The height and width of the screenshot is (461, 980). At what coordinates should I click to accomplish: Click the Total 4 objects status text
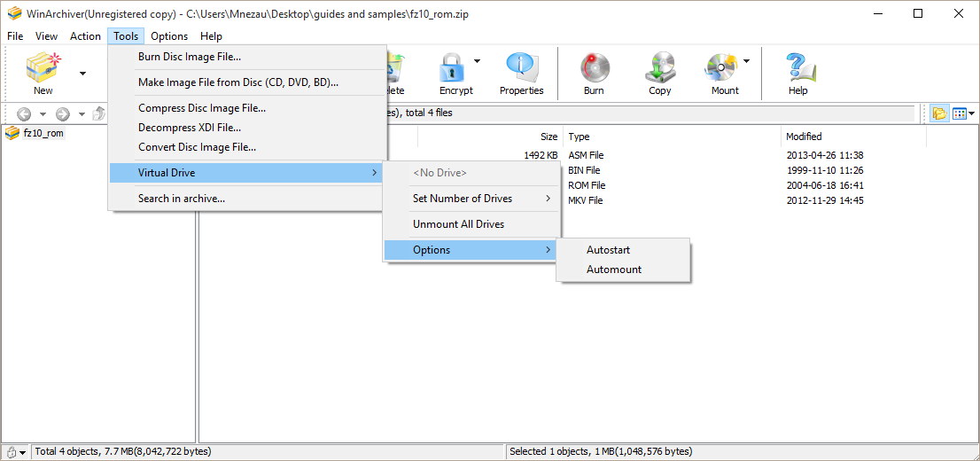[x=123, y=451]
